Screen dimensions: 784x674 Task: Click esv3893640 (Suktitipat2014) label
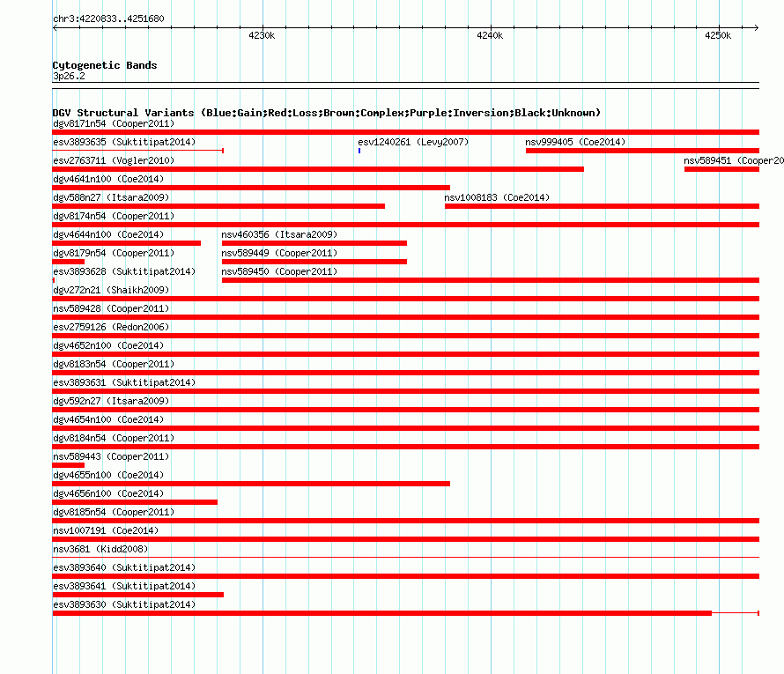(124, 567)
